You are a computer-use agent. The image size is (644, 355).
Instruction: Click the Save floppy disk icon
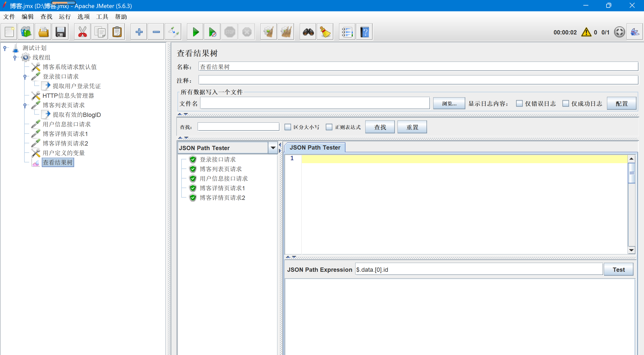point(60,32)
